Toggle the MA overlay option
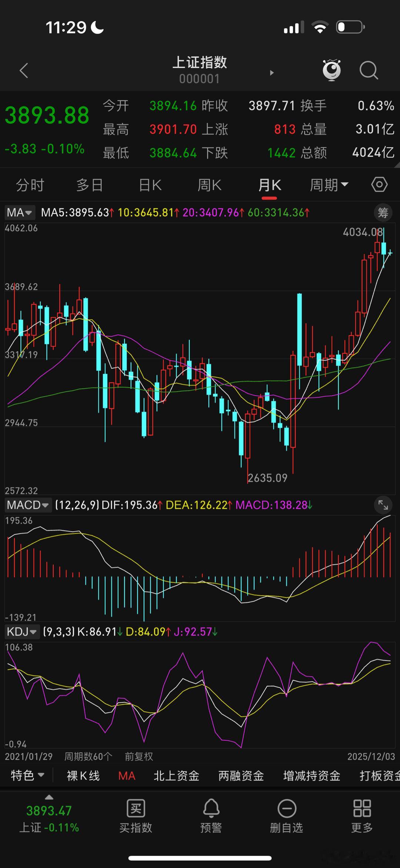Viewport: 400px width, 868px height. pos(127,776)
